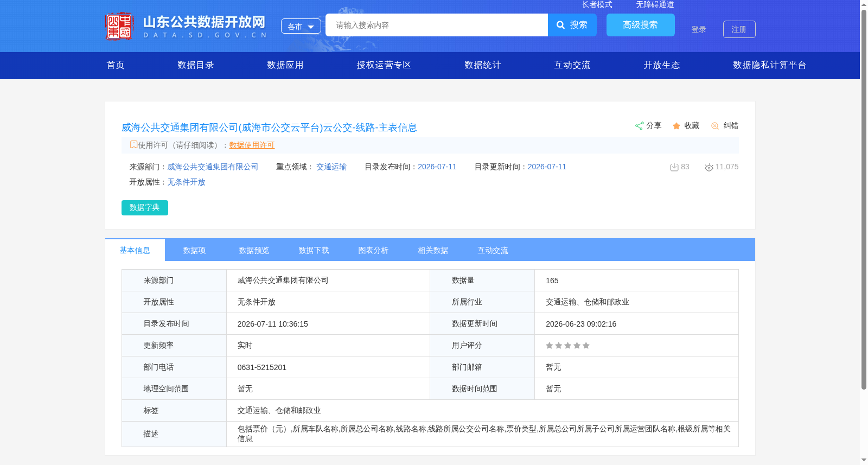Viewport: 868px width, 465px height.
Task: Click source department 威海公共交通集团有限公司 link
Action: pos(213,167)
